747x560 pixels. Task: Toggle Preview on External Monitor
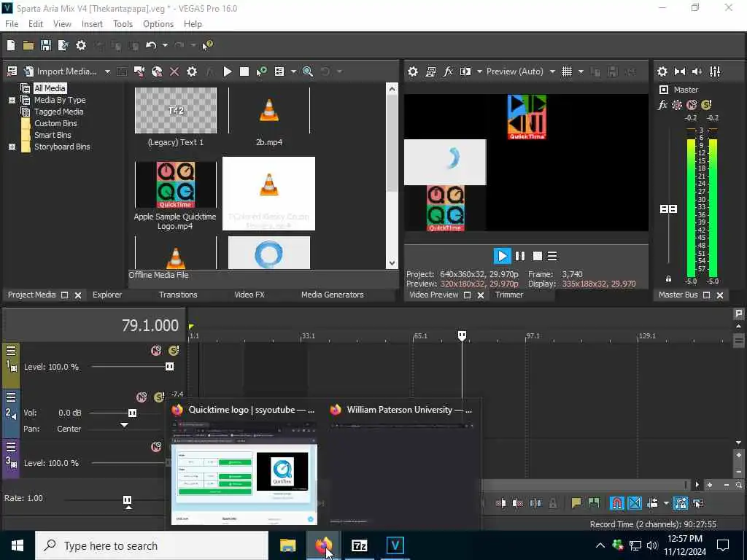point(430,71)
